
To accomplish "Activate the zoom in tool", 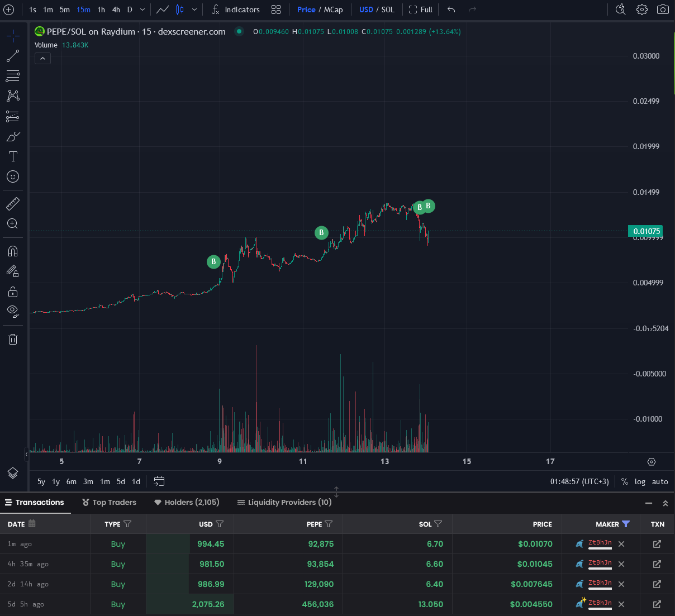I will pyautogui.click(x=13, y=224).
